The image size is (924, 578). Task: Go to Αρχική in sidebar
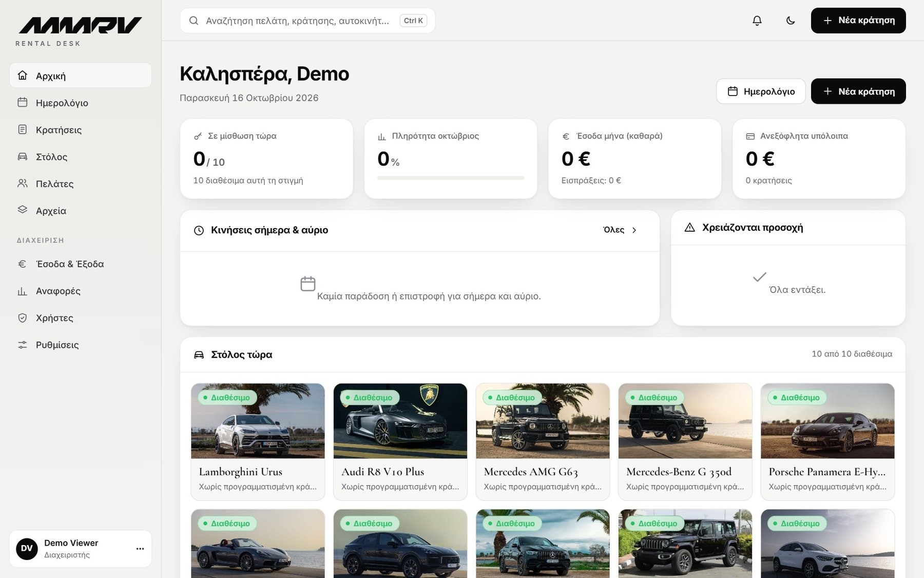81,76
